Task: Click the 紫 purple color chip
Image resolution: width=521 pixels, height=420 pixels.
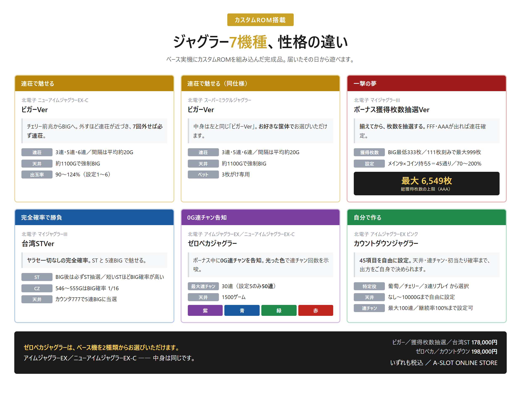Action: click(205, 310)
